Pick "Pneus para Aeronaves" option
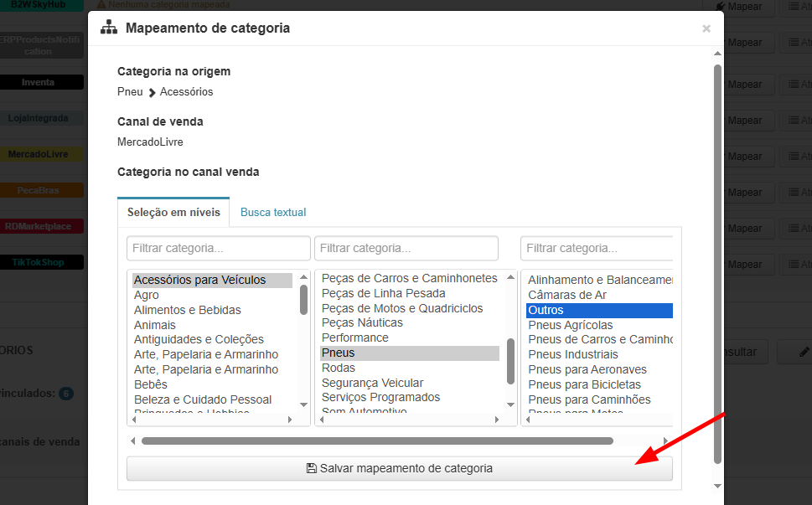The width and height of the screenshot is (812, 505). pos(587,369)
